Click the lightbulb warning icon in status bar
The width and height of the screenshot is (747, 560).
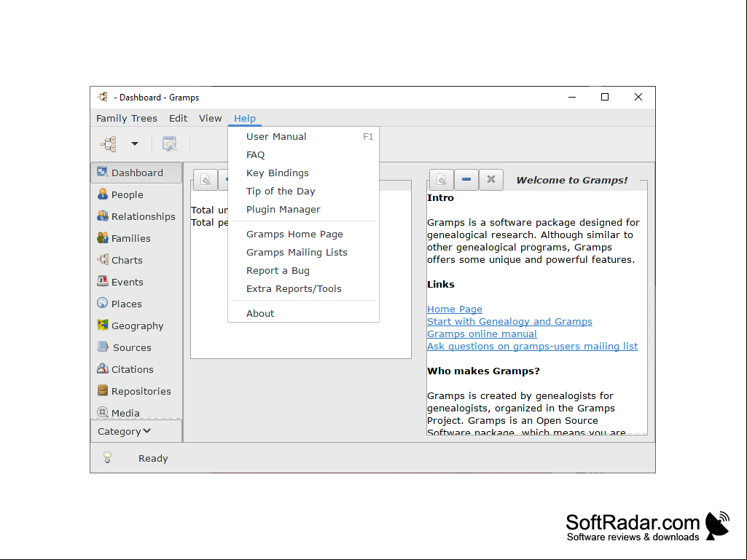108,457
